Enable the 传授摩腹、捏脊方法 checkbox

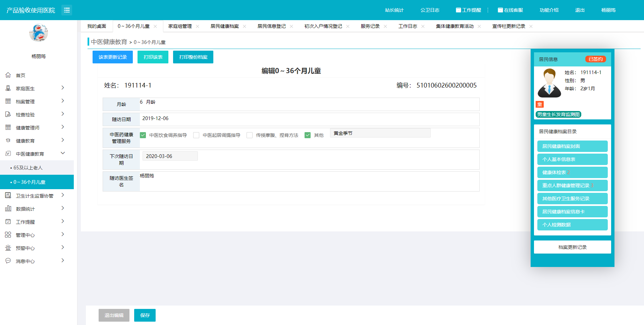click(250, 135)
